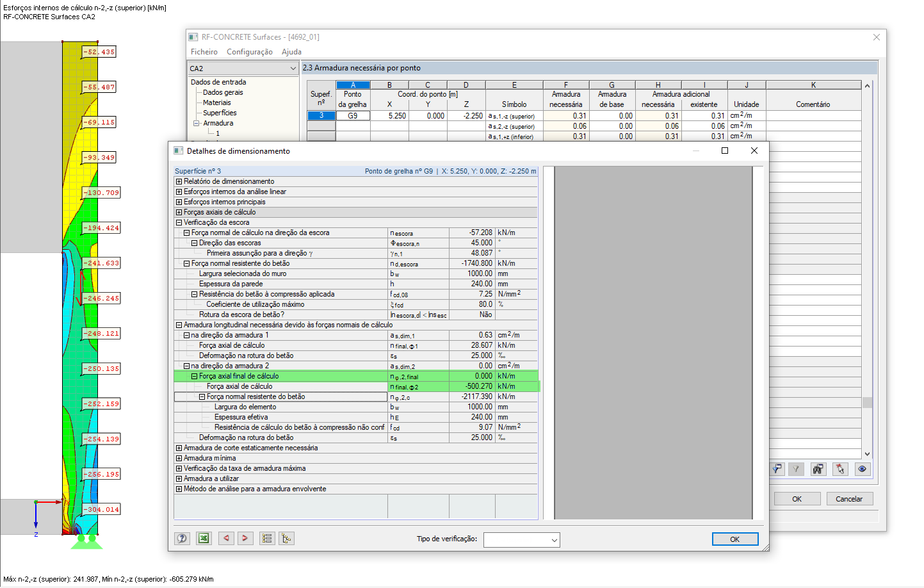This screenshot has width=924, height=588.
Task: Click the expand-all list icon in details toolbar
Action: (267, 539)
